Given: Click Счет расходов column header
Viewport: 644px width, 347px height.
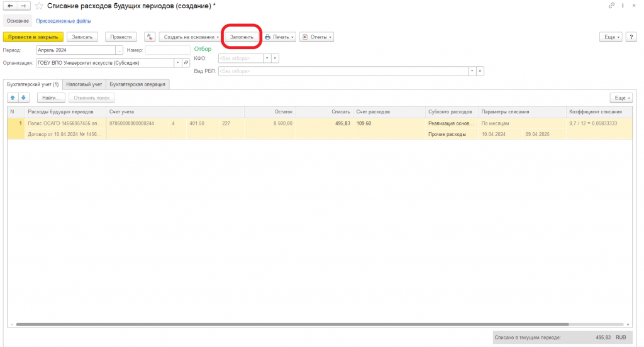Looking at the screenshot, I should pos(389,112).
